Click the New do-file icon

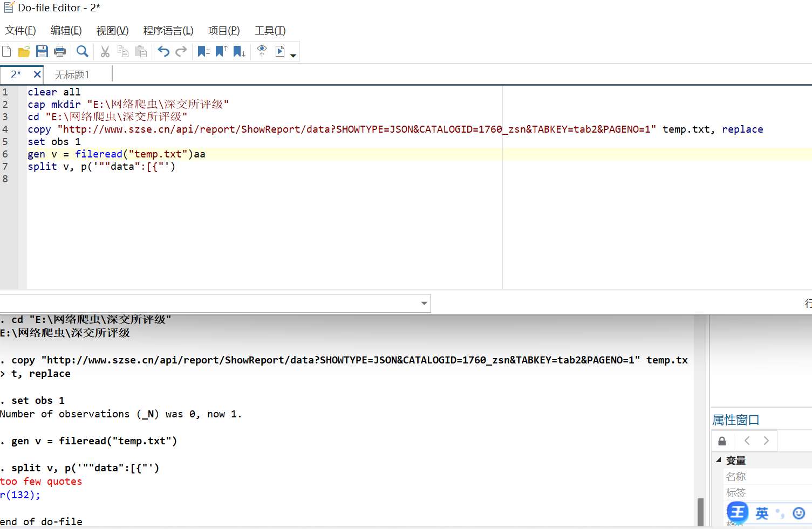click(7, 51)
